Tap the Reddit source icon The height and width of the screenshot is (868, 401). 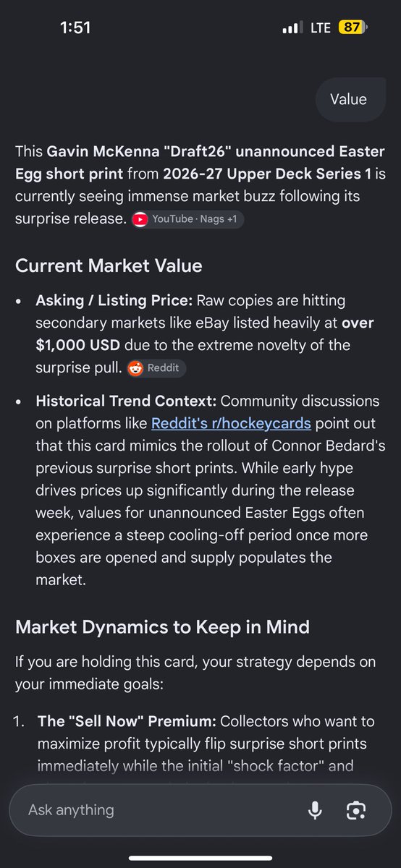tap(135, 367)
